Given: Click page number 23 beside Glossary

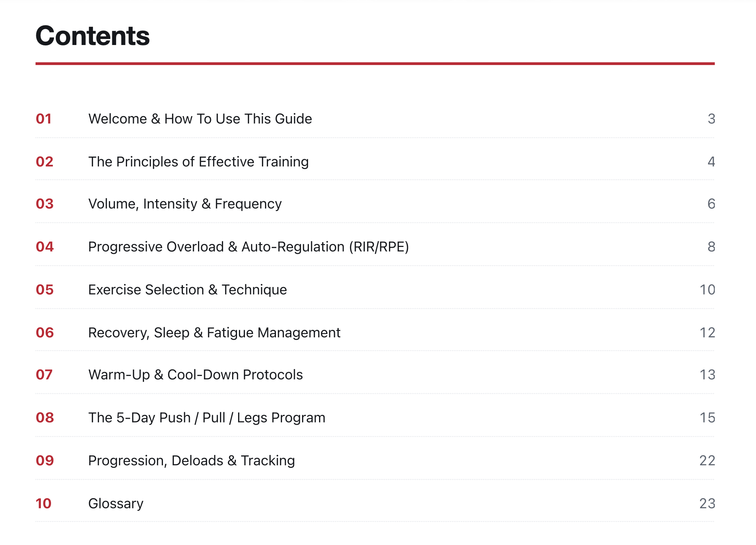Looking at the screenshot, I should (x=707, y=503).
